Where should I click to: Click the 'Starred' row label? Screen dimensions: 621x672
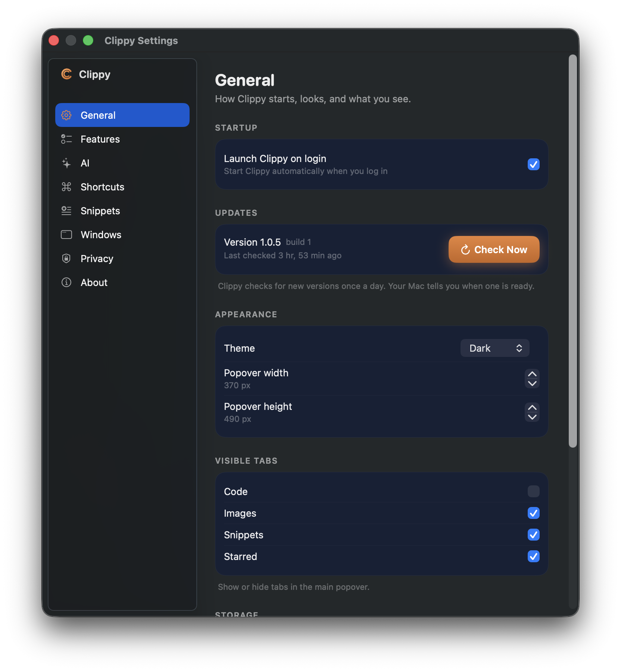(x=240, y=556)
